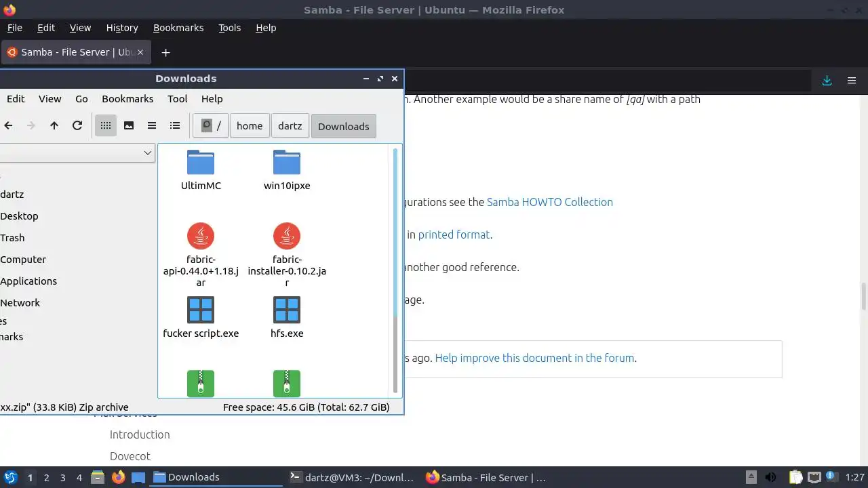Open the side pane mode dropdown
The image size is (868, 488).
point(77,153)
